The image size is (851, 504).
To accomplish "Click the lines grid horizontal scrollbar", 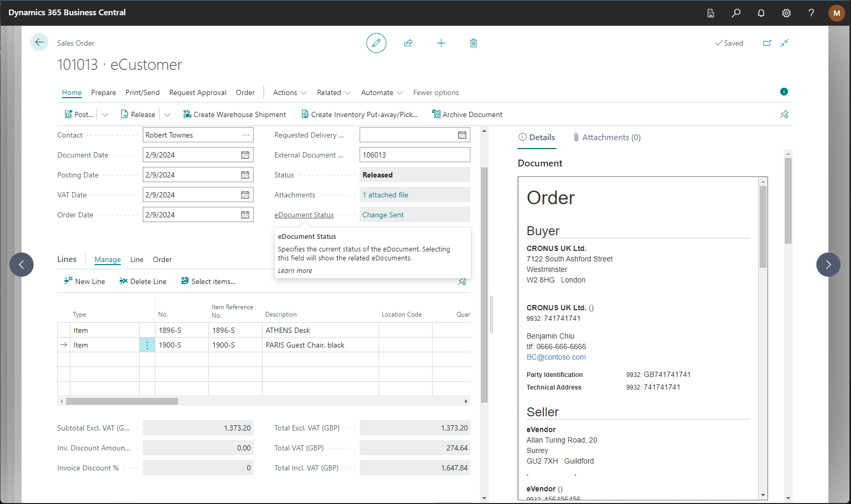I will point(122,401).
